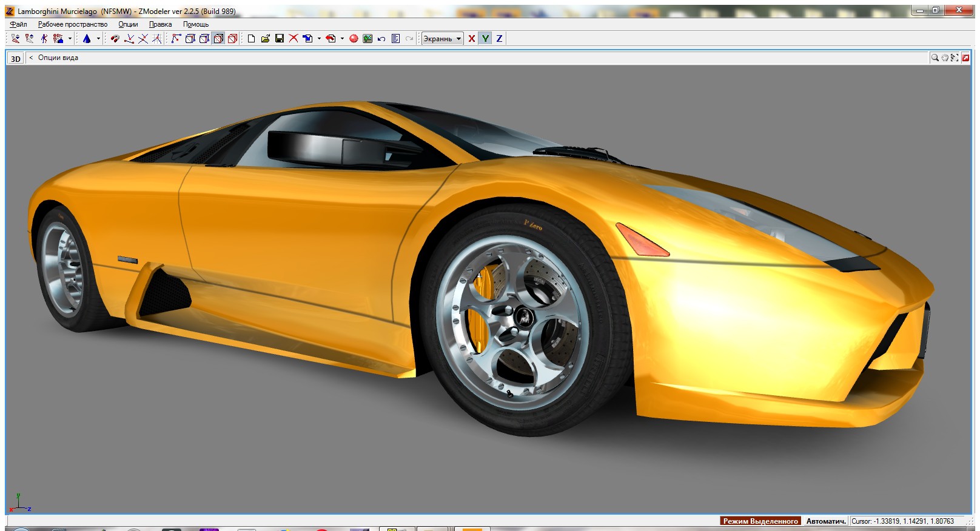
Task: Create a new file with the blank-page icon
Action: [251, 38]
